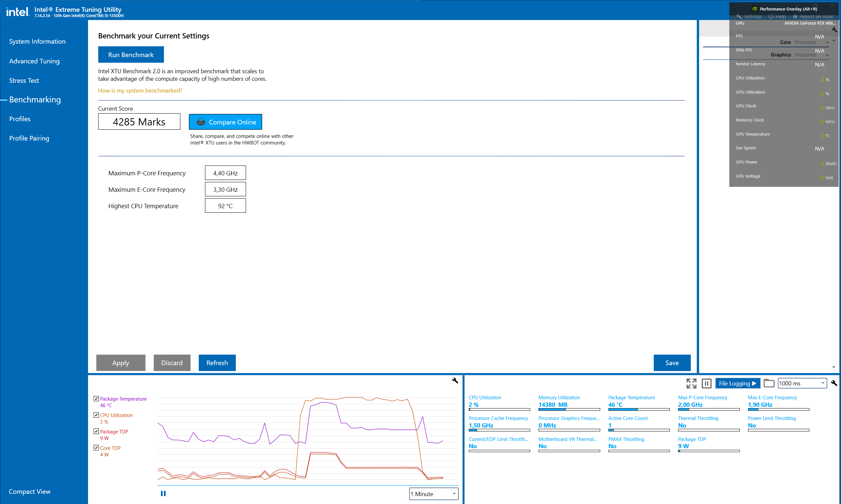Expand the Core Proposed dropdown chevron

tap(828, 42)
